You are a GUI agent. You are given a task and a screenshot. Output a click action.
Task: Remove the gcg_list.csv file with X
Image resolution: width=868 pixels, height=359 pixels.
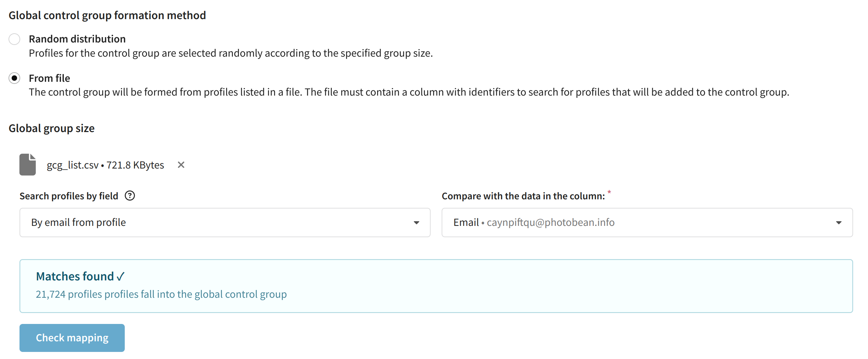(x=181, y=165)
